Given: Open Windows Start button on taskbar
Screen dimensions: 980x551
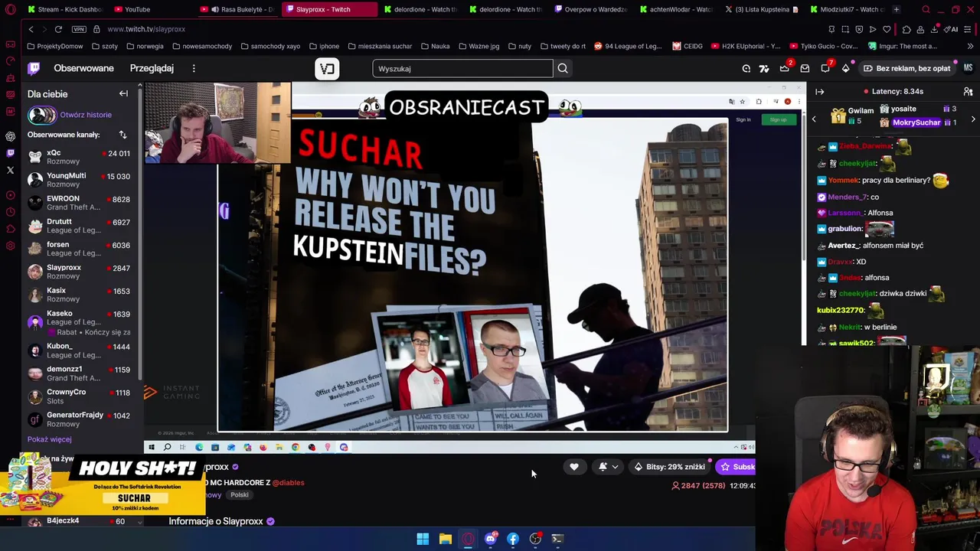Looking at the screenshot, I should [423, 539].
